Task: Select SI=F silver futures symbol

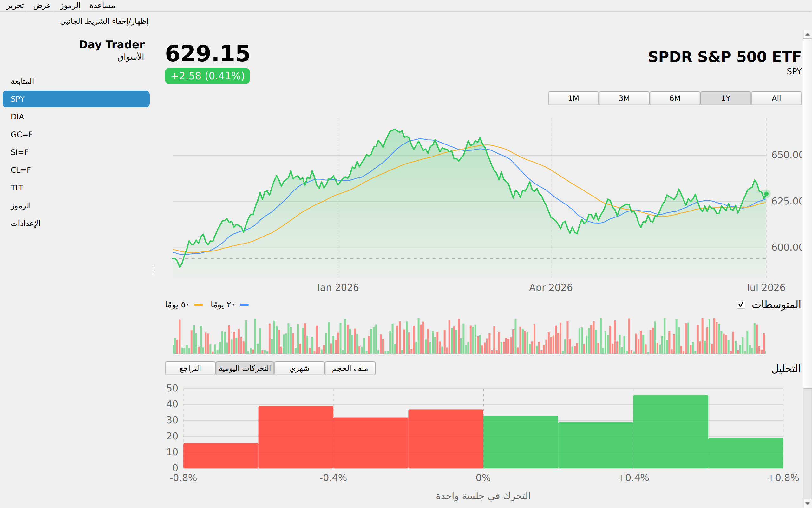Action: point(76,152)
